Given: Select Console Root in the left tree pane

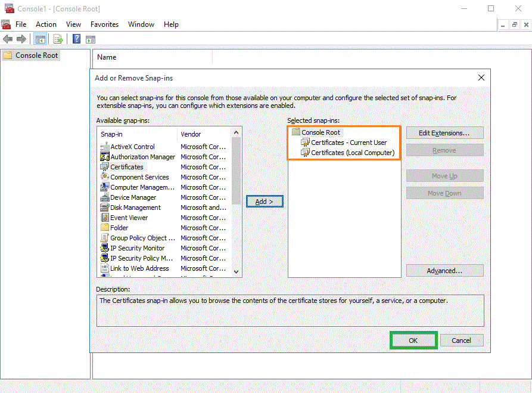Looking at the screenshot, I should pos(37,55).
